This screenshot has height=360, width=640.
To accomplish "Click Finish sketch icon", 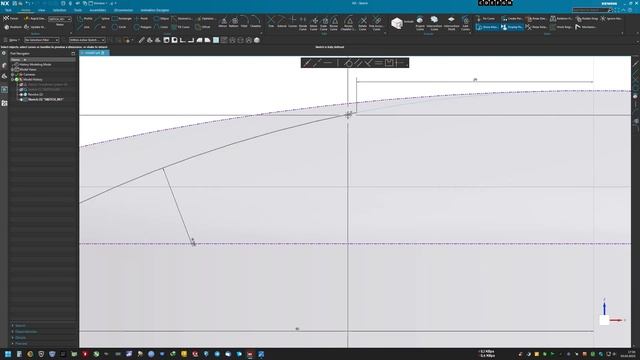I will tap(6, 18).
